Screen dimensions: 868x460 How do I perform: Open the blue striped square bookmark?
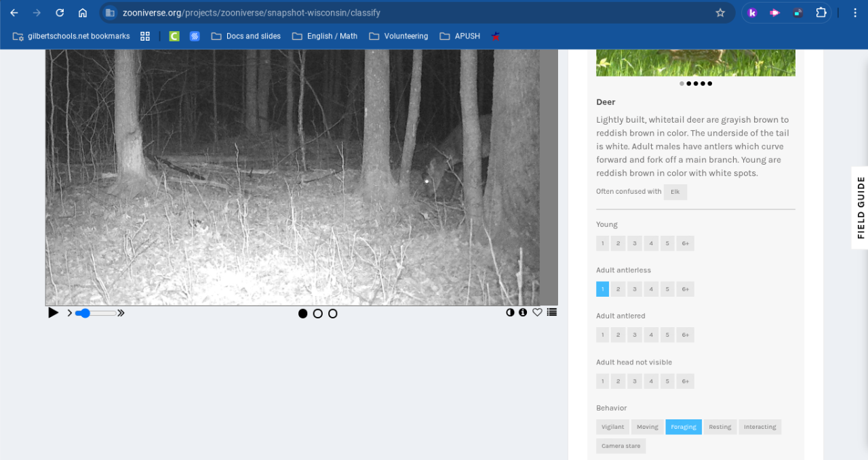[195, 36]
